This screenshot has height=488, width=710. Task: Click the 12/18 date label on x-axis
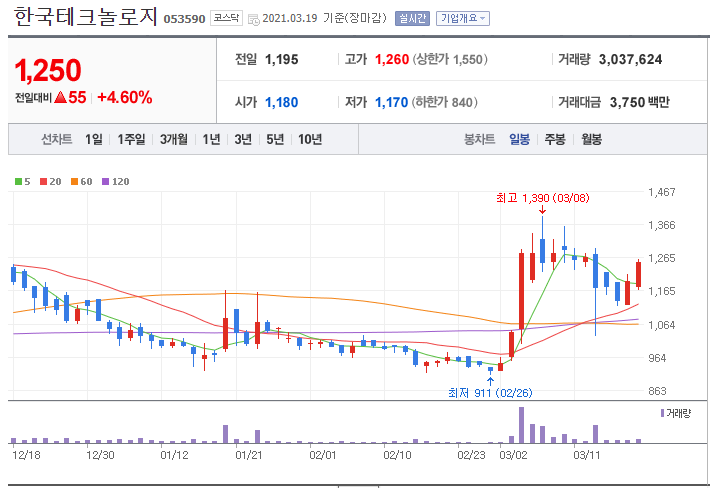tap(26, 455)
